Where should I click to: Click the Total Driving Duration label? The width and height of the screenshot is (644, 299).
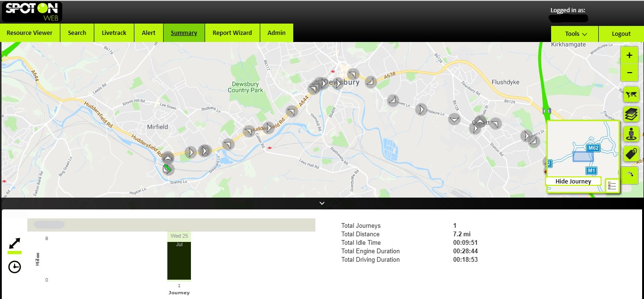[x=371, y=260]
